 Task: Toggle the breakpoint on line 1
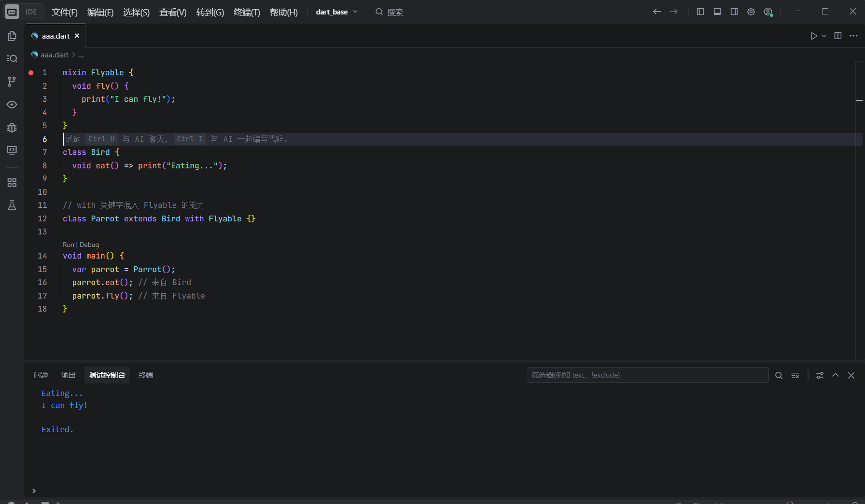point(31,72)
